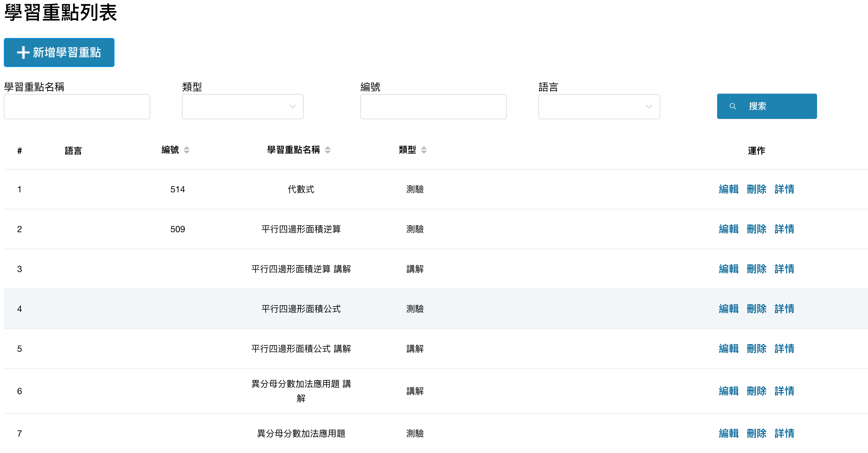Edit the 異分母分數加法應用題 講解 row

(x=728, y=391)
